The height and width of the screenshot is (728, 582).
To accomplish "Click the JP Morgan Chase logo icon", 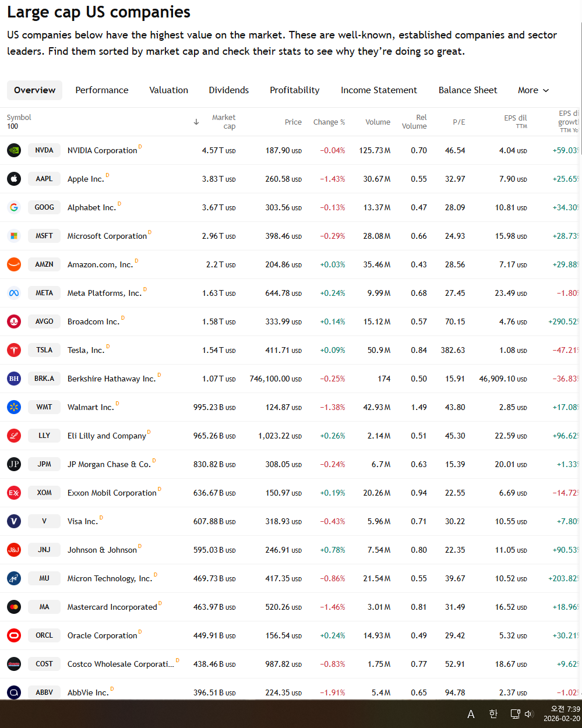I will point(14,464).
